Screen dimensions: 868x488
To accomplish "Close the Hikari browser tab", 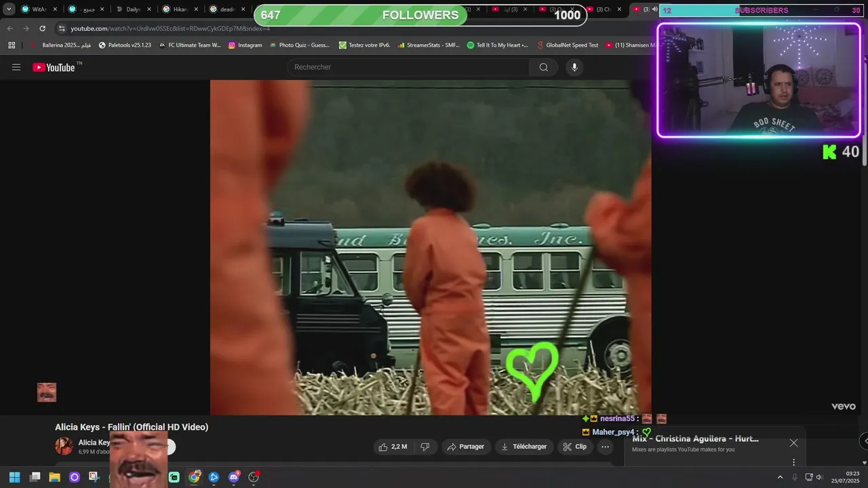I will 196,9.
